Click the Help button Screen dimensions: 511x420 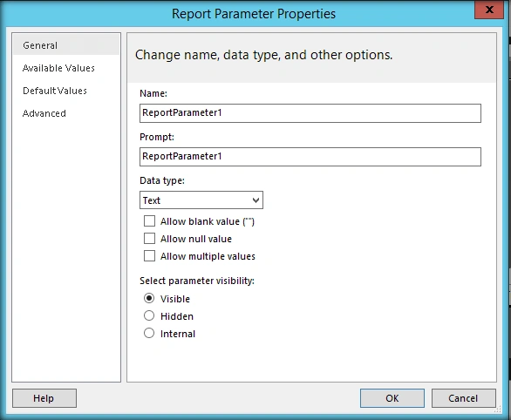click(44, 398)
